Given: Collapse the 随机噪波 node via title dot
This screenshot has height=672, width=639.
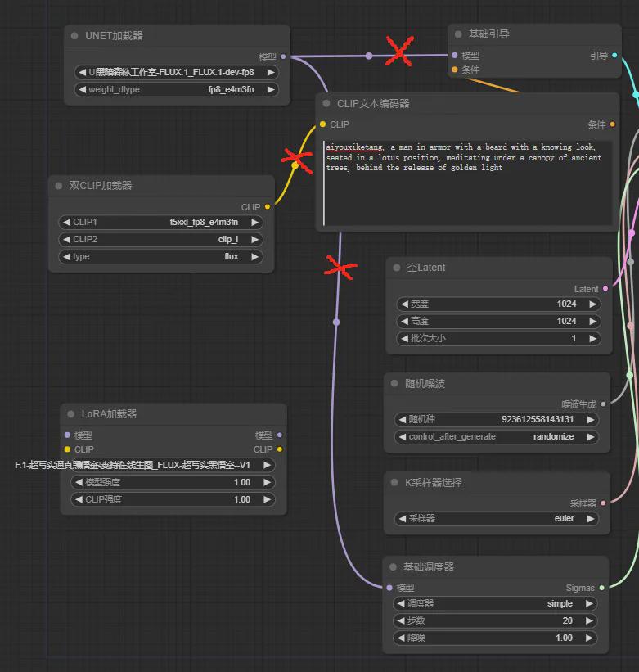Looking at the screenshot, I should (395, 384).
